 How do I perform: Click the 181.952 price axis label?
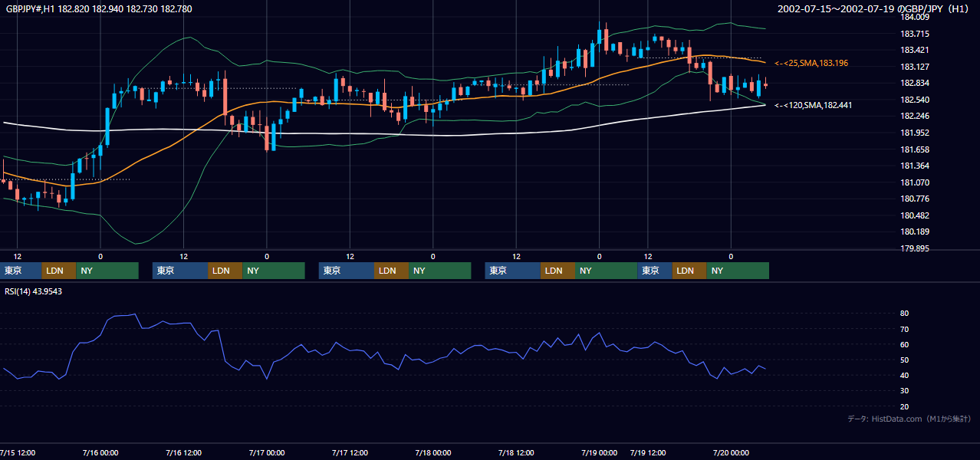tap(914, 133)
